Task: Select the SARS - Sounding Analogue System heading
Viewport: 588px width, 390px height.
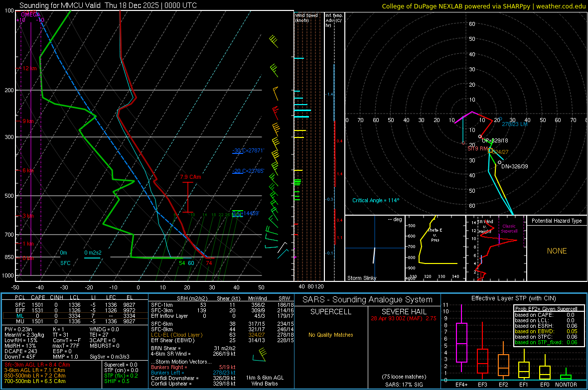Action: click(368, 300)
